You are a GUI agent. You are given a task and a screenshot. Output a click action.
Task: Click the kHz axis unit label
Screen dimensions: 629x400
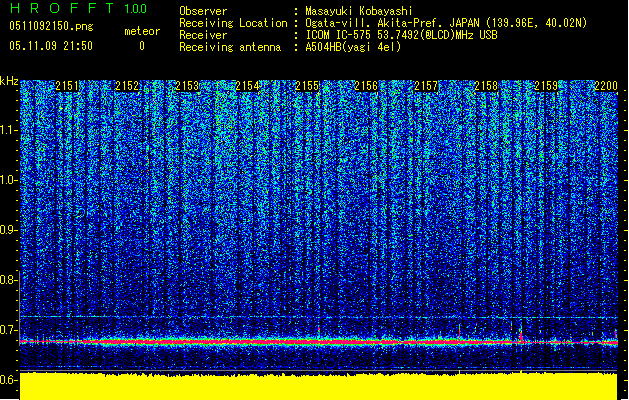point(9,81)
